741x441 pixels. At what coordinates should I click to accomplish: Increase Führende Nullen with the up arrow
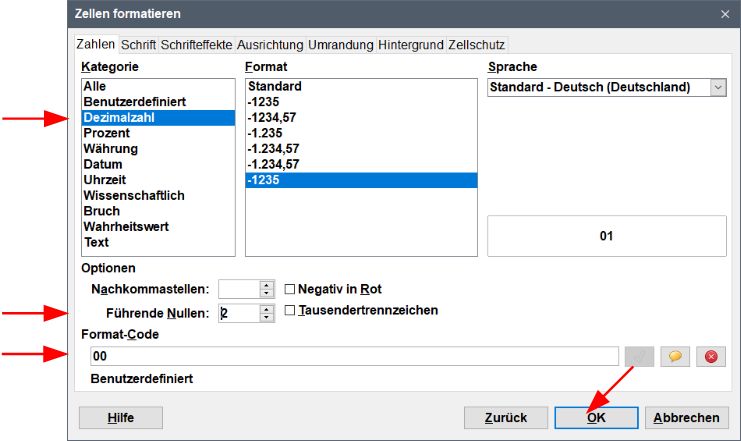click(267, 309)
